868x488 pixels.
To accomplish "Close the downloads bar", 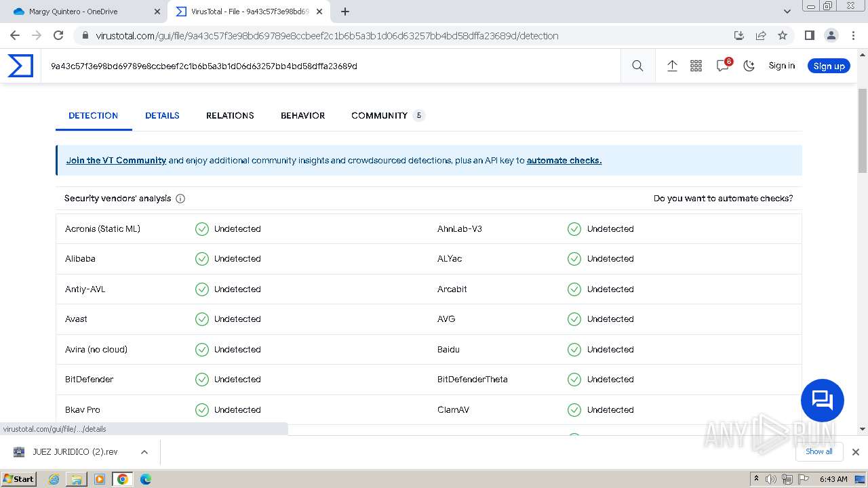I will click(855, 451).
